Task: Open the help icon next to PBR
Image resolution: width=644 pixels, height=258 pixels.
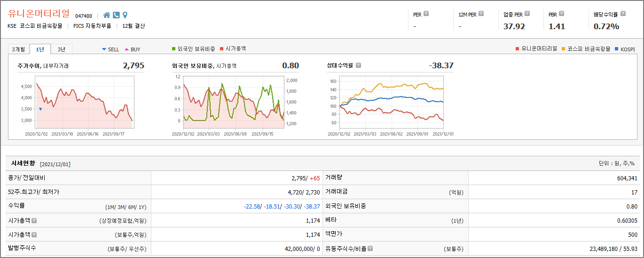Action: pyautogui.click(x=561, y=14)
